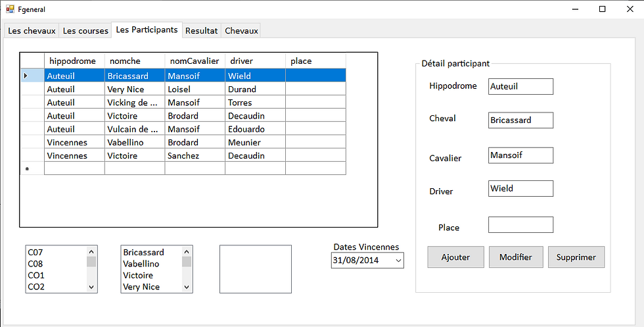Click the Hippodrome text field
The width and height of the screenshot is (644, 327).
(x=520, y=86)
